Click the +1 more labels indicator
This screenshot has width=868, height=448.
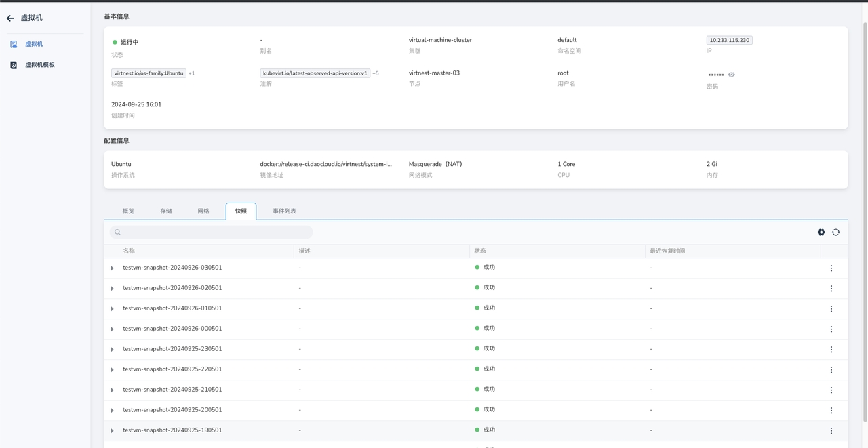(191, 73)
